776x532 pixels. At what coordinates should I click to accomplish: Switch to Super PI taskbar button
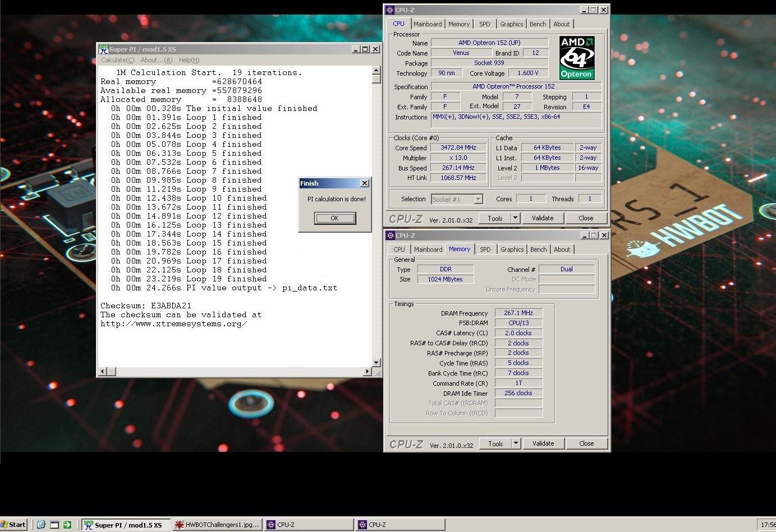coord(126,525)
